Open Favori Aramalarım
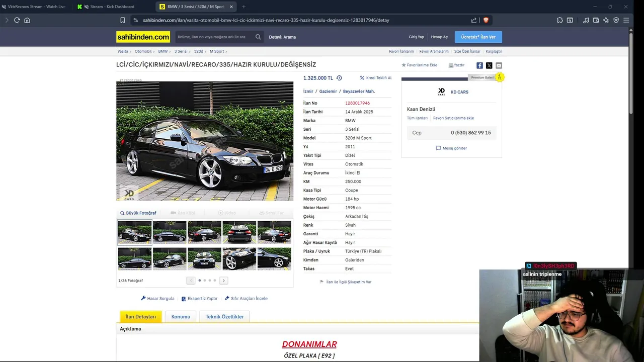 (434, 51)
